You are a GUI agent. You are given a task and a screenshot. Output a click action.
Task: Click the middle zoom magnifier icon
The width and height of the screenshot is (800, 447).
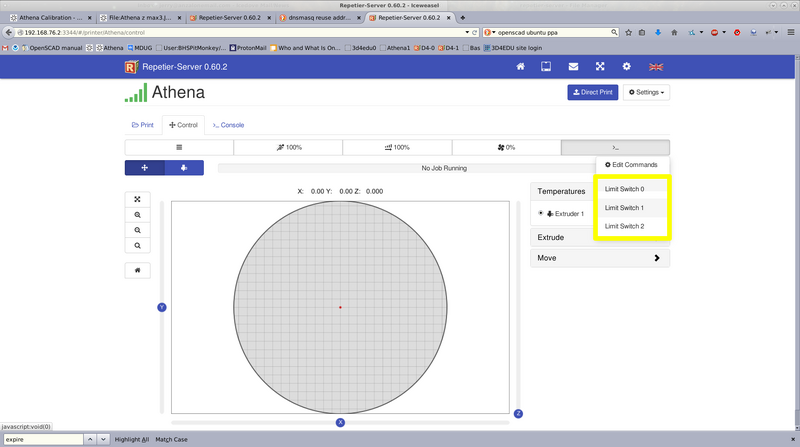coord(137,230)
